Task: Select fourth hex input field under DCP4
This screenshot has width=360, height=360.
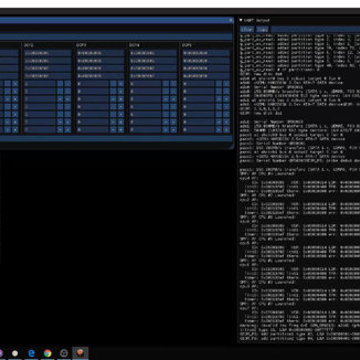Action: (153, 76)
